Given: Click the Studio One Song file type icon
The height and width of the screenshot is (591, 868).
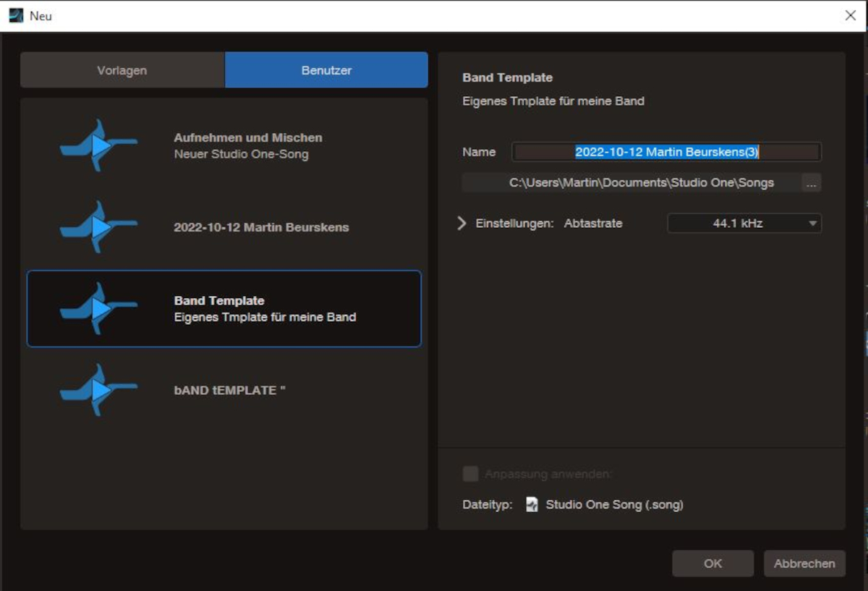Looking at the screenshot, I should [532, 505].
